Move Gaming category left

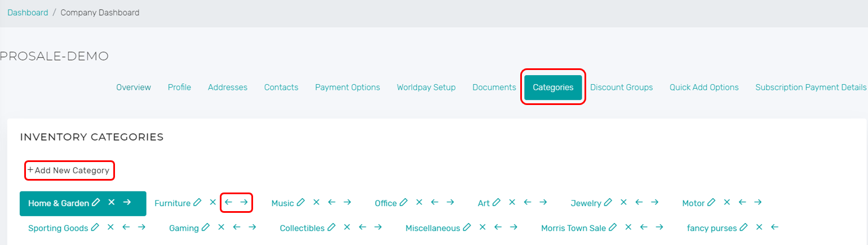[x=237, y=227]
